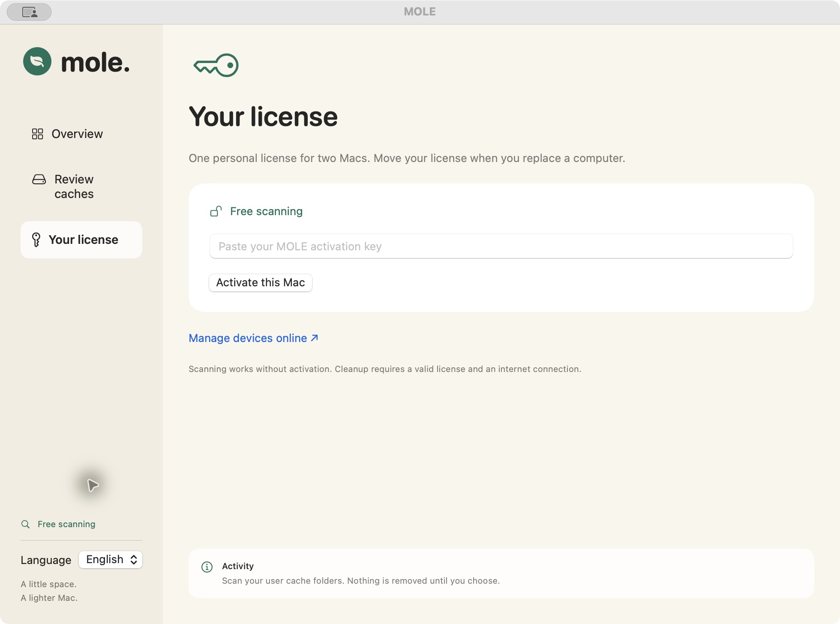The height and width of the screenshot is (624, 840).
Task: Open Manage devices online link
Action: pyautogui.click(x=253, y=338)
